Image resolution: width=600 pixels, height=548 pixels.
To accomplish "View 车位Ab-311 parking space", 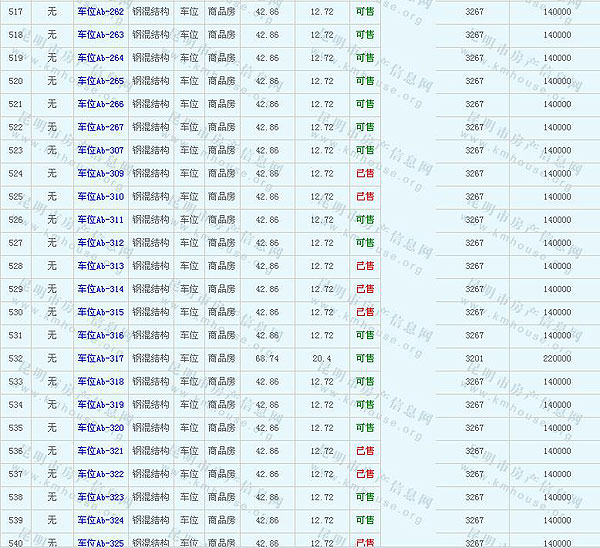I will coord(101,220).
